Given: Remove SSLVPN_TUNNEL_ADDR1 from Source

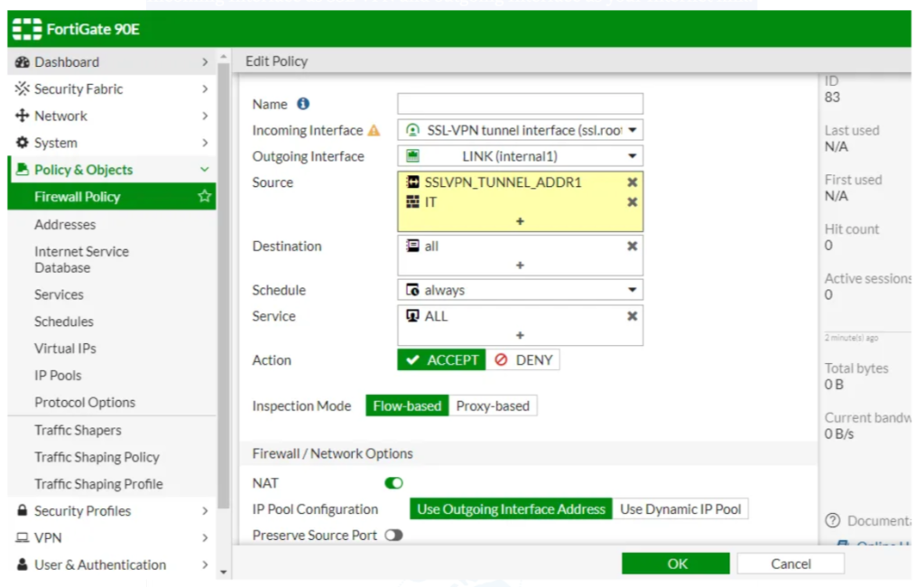Looking at the screenshot, I should point(633,182).
